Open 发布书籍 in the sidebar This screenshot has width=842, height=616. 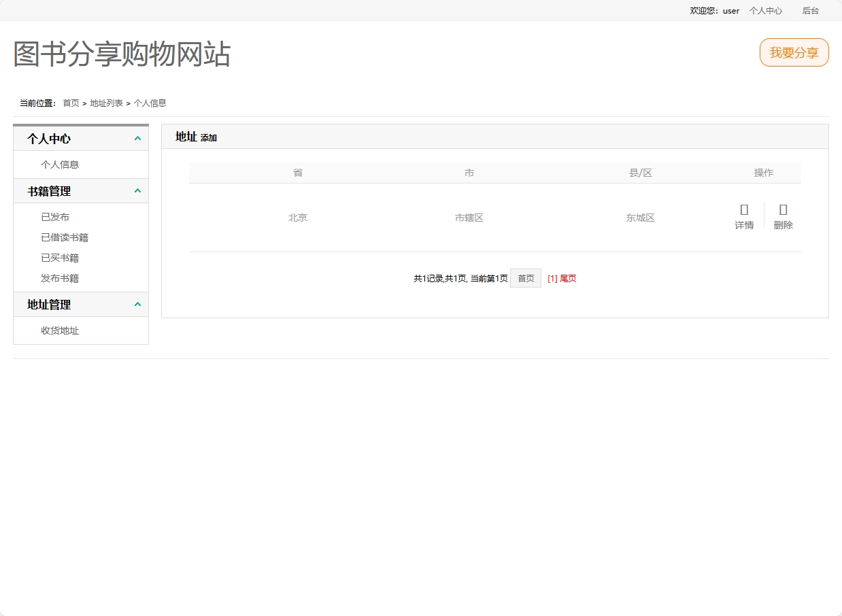tap(60, 278)
